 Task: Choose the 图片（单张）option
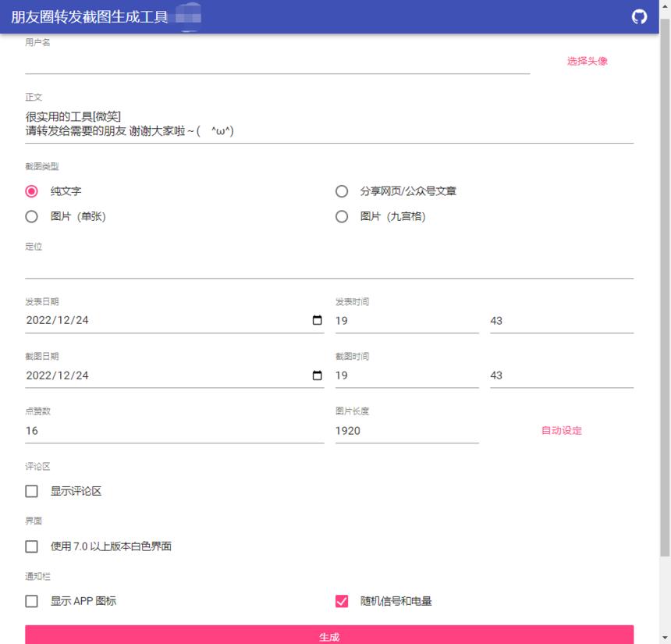(x=31, y=216)
